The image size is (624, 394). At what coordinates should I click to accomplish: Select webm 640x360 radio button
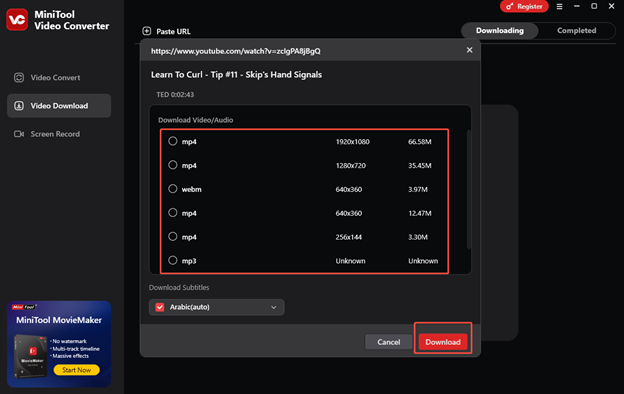[172, 189]
